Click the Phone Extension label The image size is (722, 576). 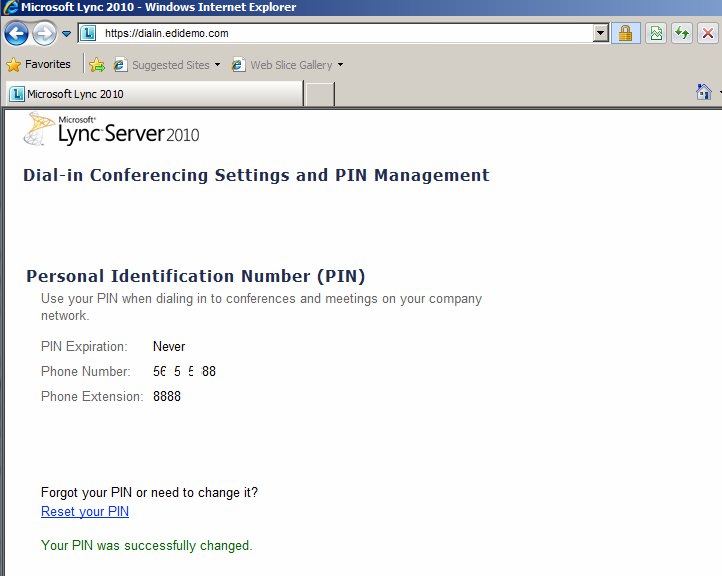click(92, 396)
